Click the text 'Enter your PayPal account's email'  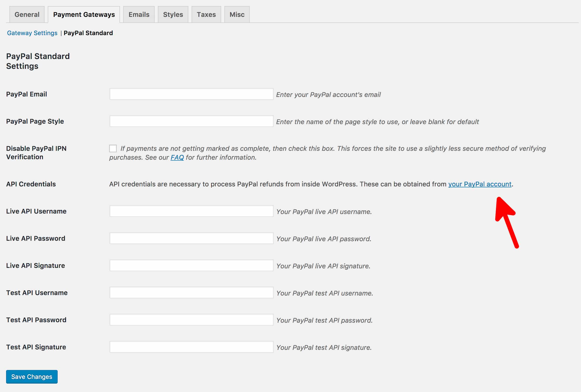point(328,95)
